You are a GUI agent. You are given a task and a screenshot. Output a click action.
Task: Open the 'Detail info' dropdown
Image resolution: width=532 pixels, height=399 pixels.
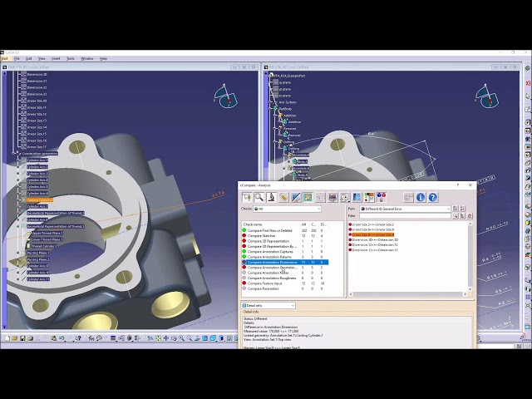coord(268,305)
